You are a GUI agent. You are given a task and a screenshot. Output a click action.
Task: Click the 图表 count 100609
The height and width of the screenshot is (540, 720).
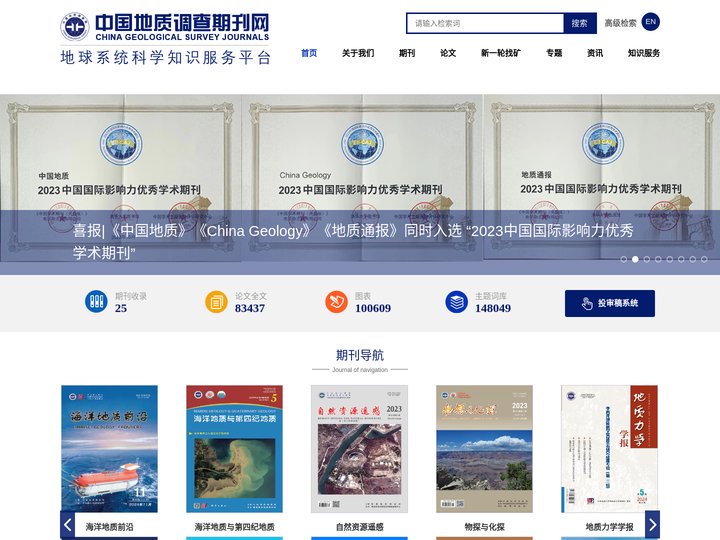click(373, 308)
